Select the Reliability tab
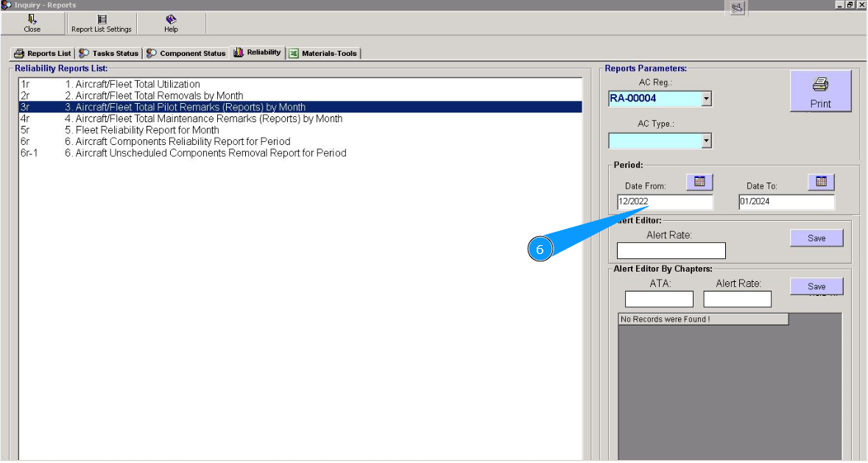 click(x=258, y=52)
